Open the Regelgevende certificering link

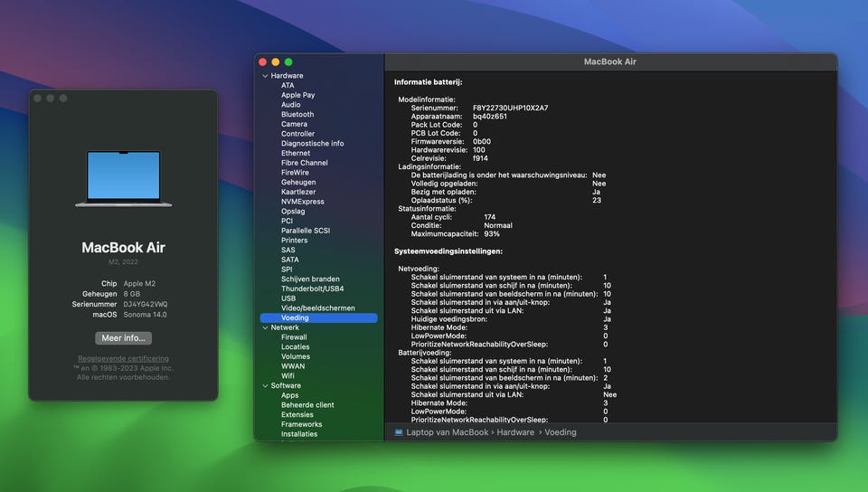pos(124,358)
